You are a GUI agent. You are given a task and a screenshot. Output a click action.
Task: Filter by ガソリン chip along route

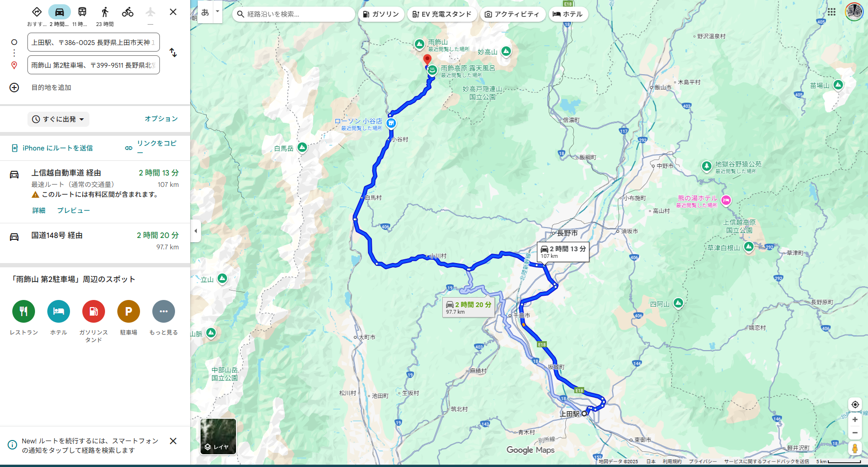pyautogui.click(x=381, y=14)
